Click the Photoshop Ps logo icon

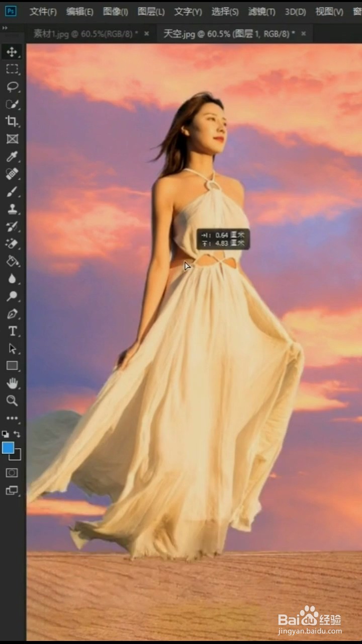11,11
